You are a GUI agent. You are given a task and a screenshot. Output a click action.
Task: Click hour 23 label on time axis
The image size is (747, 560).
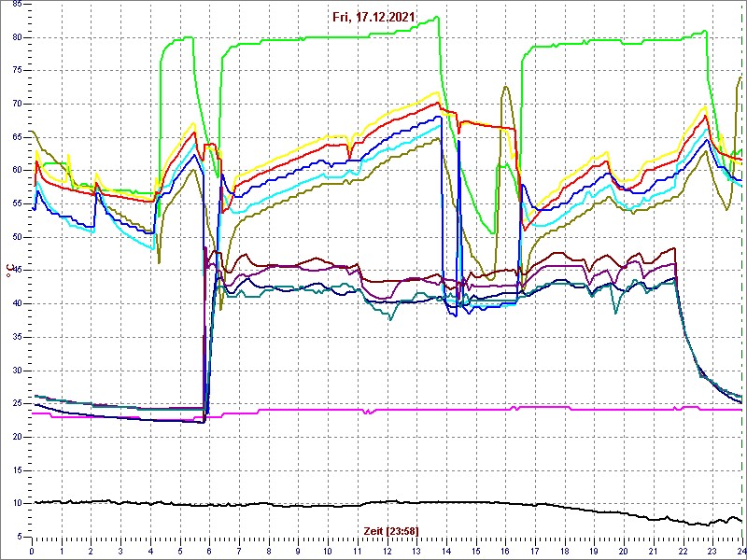point(712,552)
